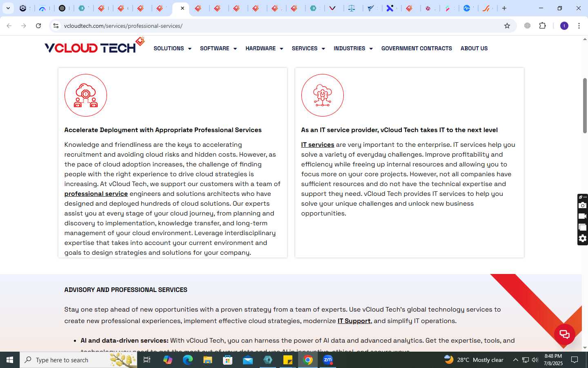This screenshot has height=368, width=588.
Task: Click scrollbar down arrow
Action: pyautogui.click(x=585, y=348)
